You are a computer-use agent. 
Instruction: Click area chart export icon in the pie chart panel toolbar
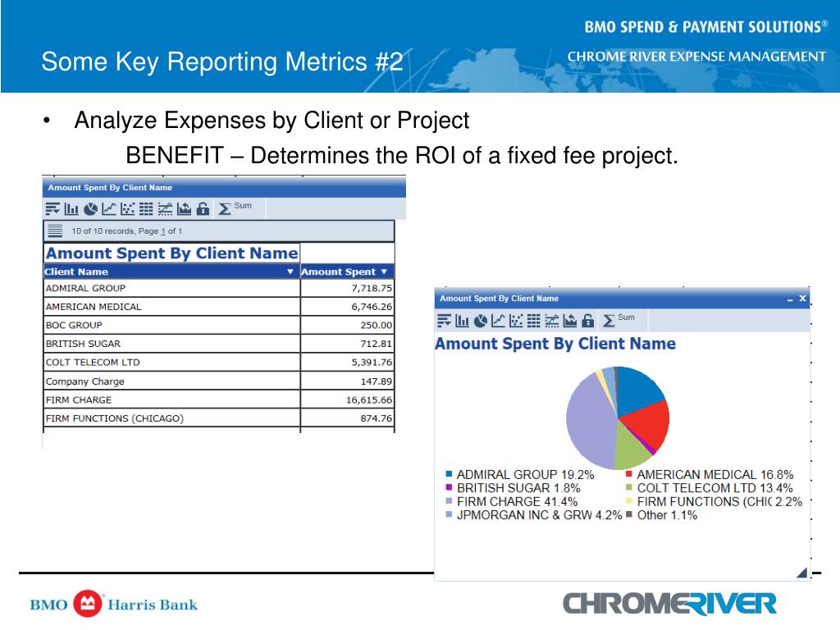pos(570,321)
